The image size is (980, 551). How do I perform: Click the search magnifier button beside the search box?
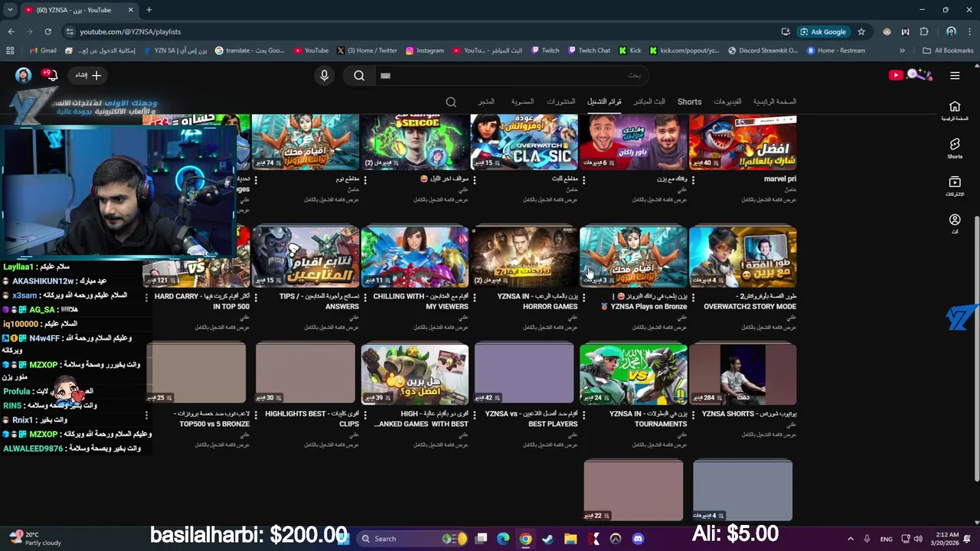tap(359, 75)
